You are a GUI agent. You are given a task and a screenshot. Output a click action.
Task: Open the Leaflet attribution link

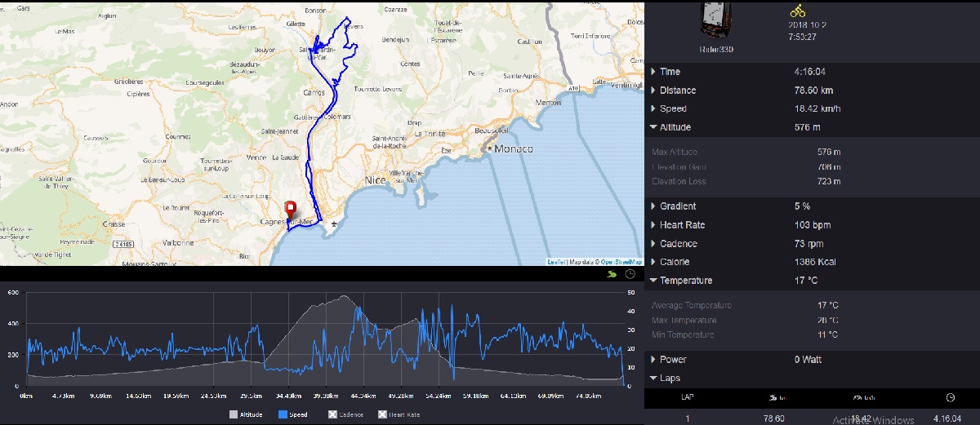tap(555, 262)
